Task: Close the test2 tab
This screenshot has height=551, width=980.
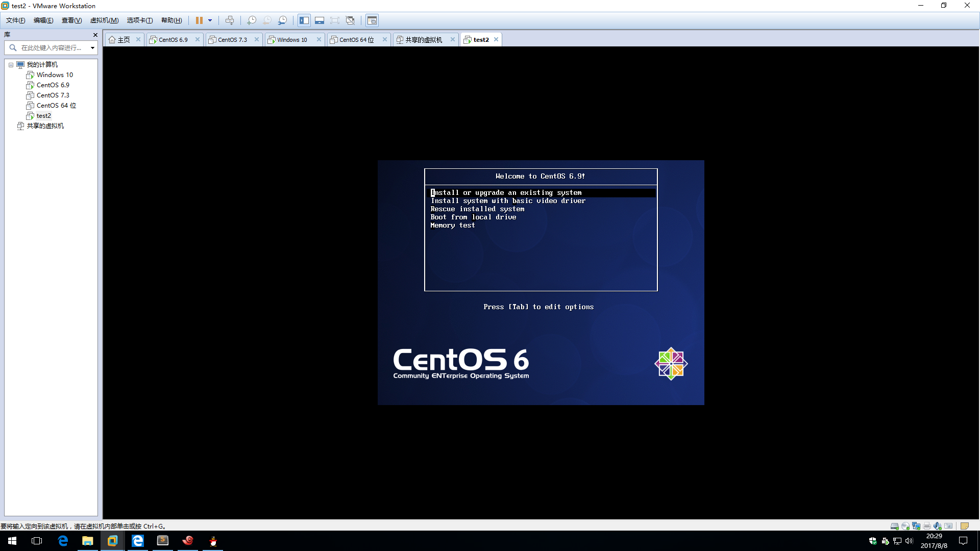Action: (x=496, y=39)
